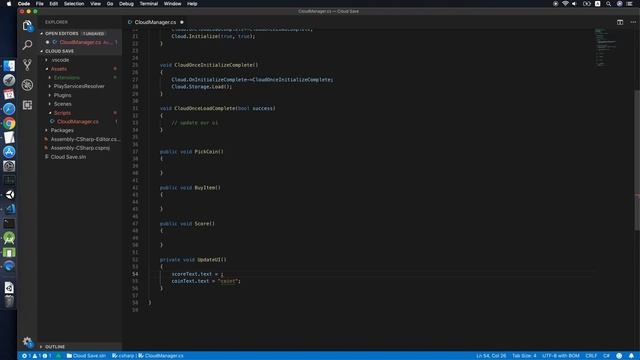Click the volume icon in menu bar
Viewport: 640px width, 360px height.
pyautogui.click(x=574, y=4)
